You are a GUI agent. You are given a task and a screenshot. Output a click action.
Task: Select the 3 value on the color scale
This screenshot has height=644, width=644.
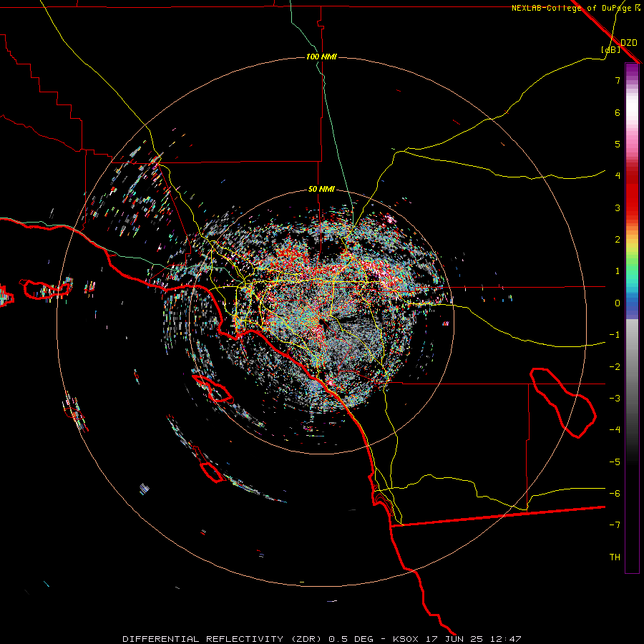pos(618,208)
